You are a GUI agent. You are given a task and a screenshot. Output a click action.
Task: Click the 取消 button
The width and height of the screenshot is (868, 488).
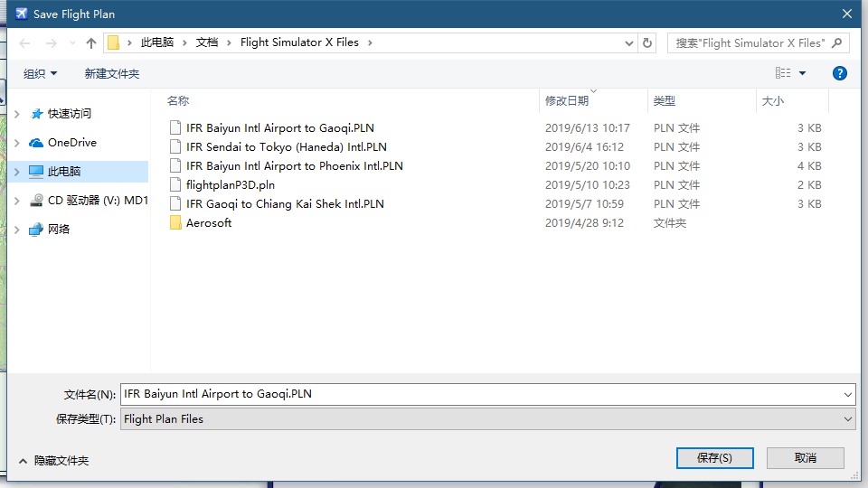pyautogui.click(x=806, y=457)
